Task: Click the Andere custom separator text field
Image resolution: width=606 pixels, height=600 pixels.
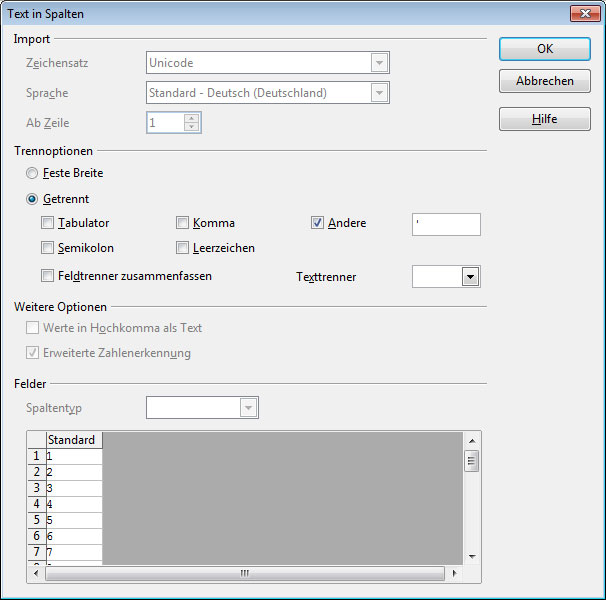Action: click(x=445, y=224)
